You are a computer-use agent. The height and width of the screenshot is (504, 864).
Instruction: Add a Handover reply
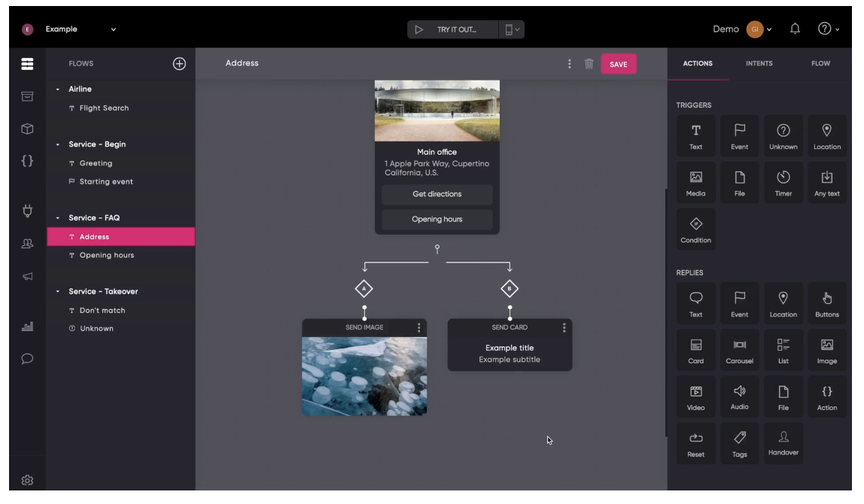[783, 442]
